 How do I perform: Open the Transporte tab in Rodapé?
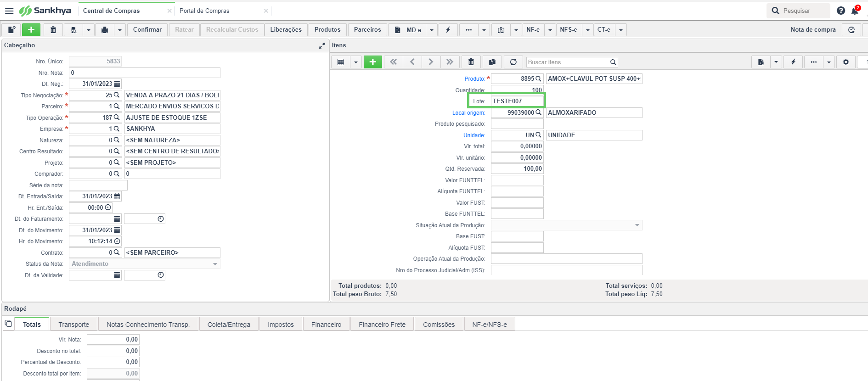tap(73, 324)
